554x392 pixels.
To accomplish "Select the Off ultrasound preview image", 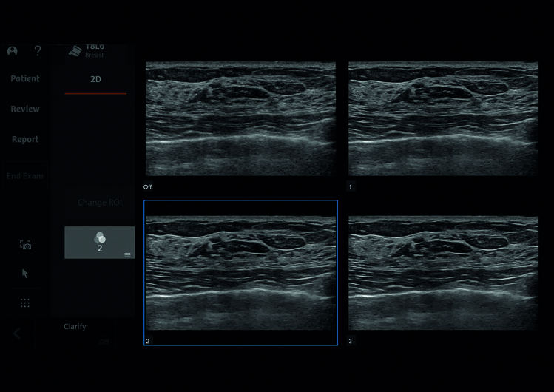I will pos(240,118).
